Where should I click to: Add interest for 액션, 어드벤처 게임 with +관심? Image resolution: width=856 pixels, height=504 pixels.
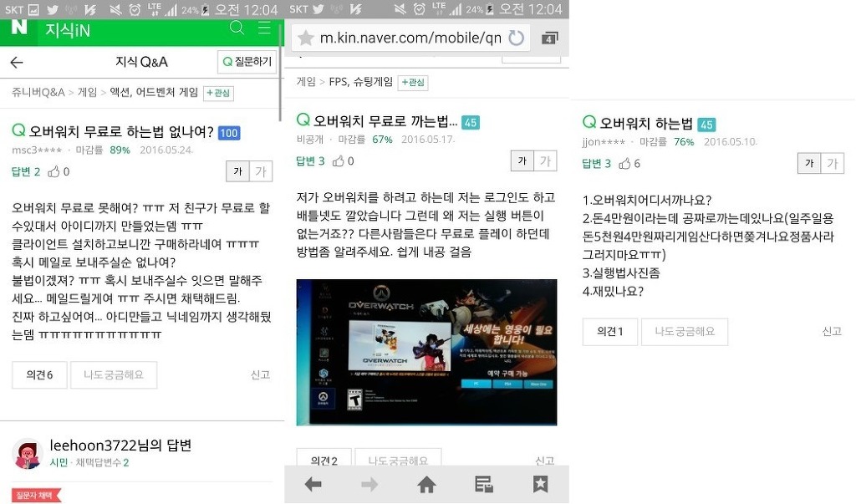click(x=218, y=94)
